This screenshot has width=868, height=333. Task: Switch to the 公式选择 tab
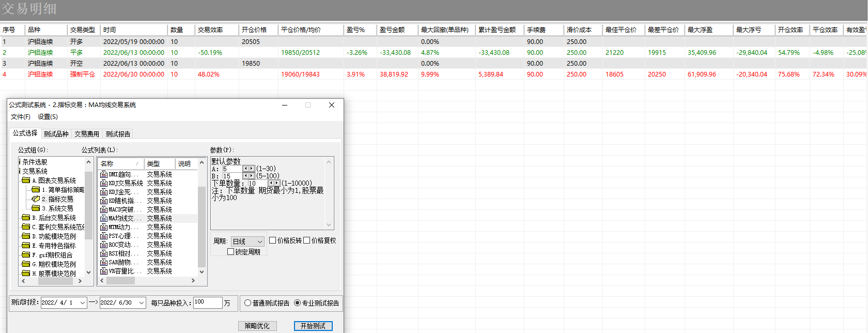point(25,133)
